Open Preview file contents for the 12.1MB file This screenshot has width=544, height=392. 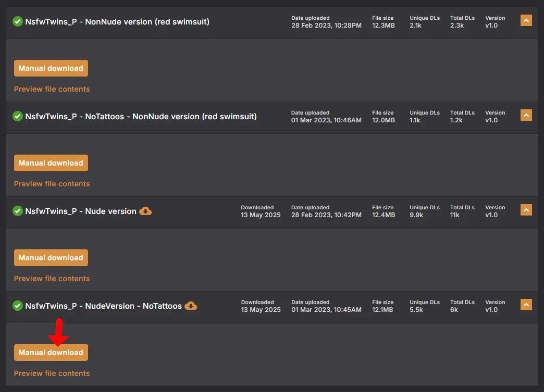coord(52,373)
